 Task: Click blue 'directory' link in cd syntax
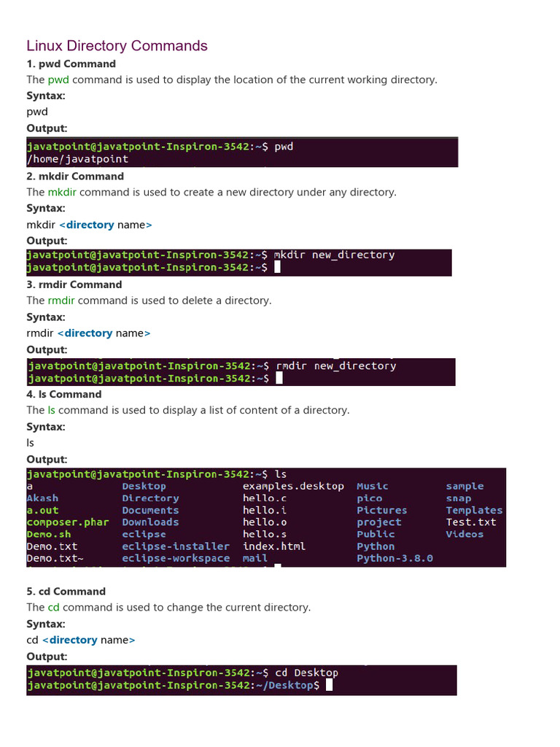[x=73, y=640]
